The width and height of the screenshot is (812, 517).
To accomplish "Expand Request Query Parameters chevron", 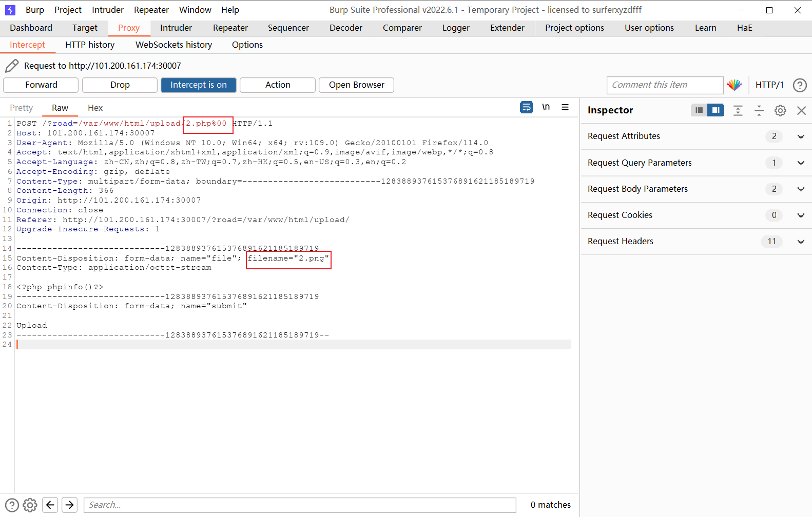I will pyautogui.click(x=801, y=163).
